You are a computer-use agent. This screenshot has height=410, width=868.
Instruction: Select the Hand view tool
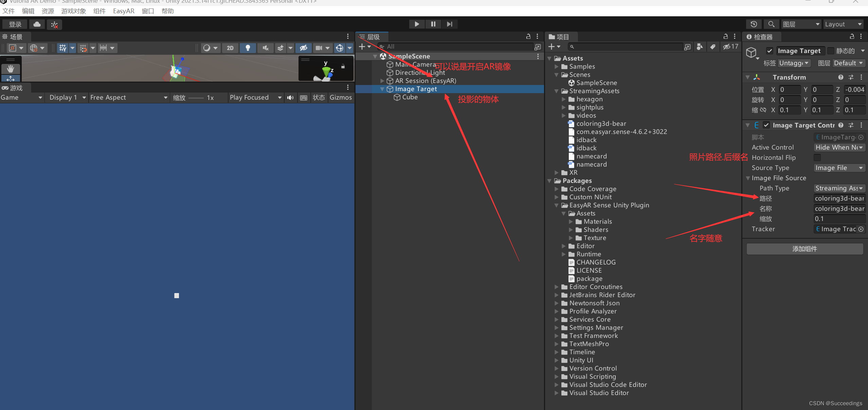[x=11, y=69]
